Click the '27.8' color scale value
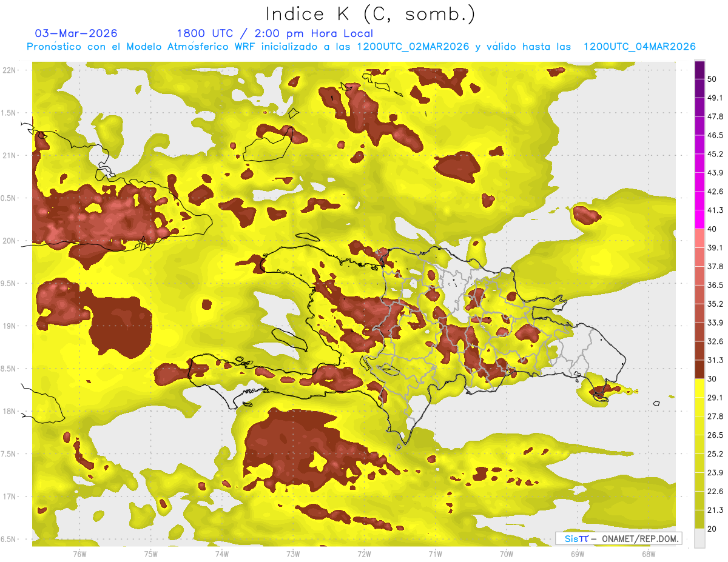Screen dimensions: 728x562 coord(715,416)
